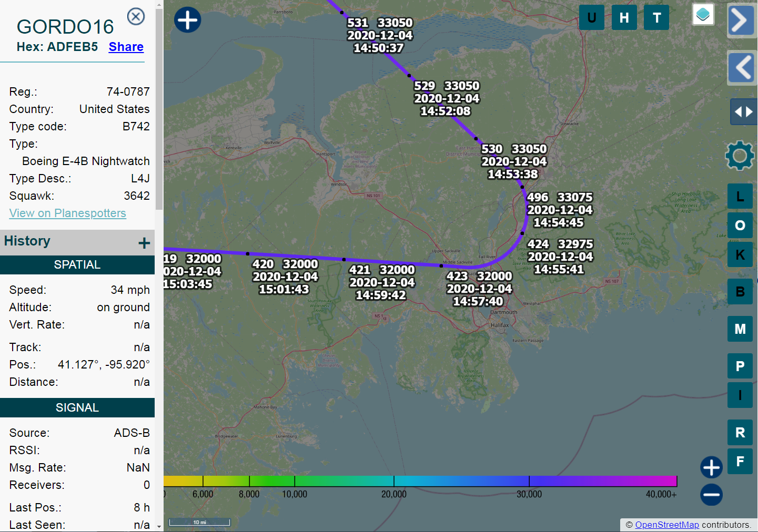This screenshot has width=758, height=532.
Task: Click the 10,000 mark on altitude color bar
Action: [295, 494]
